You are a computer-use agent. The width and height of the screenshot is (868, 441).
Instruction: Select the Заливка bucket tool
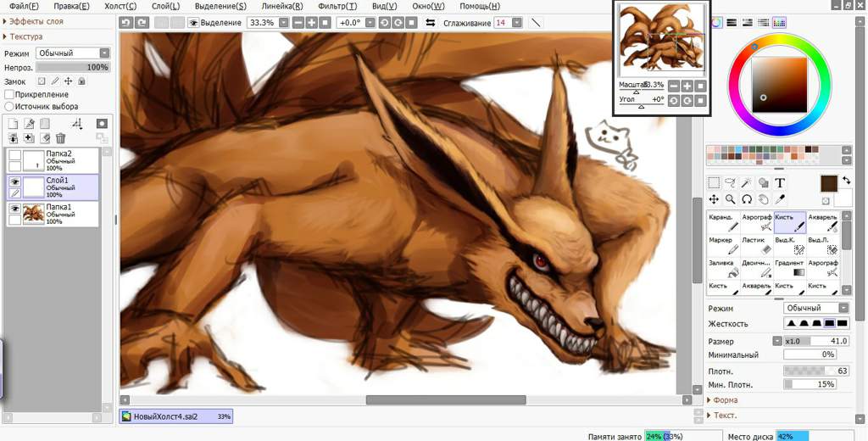[724, 268]
